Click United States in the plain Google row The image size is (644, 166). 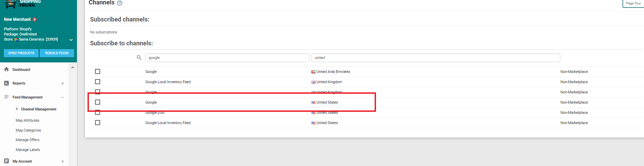point(327,102)
